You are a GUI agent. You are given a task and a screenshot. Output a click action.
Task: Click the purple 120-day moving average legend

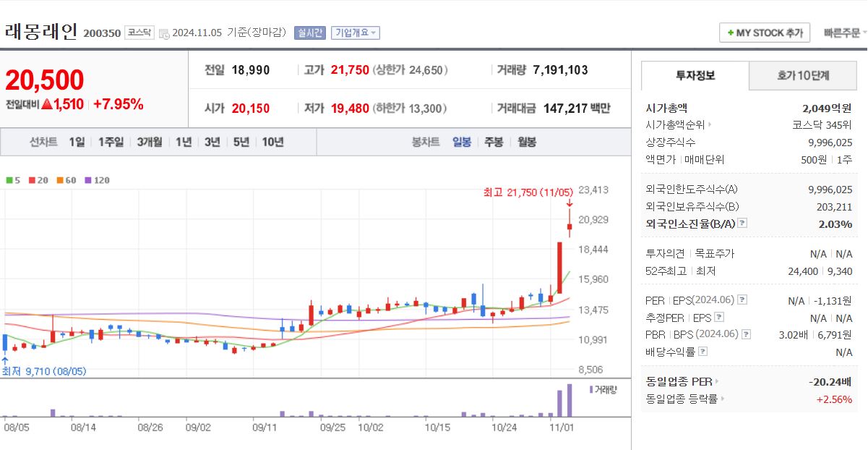pos(97,180)
